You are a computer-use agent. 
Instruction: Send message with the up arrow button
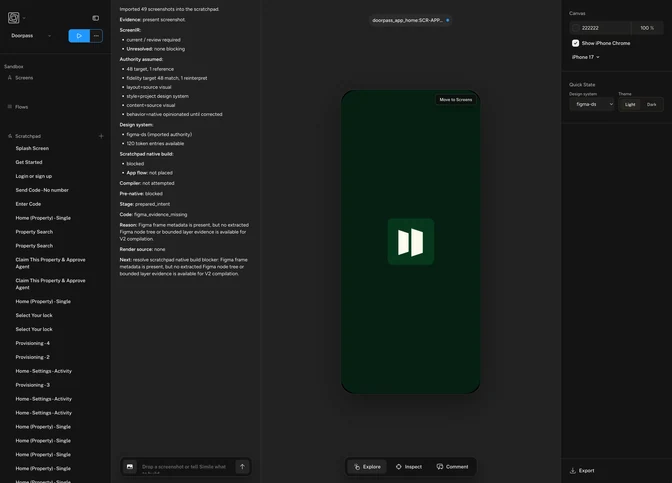242,467
